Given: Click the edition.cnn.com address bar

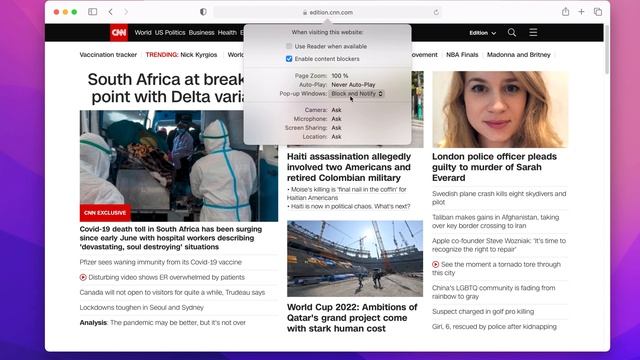Looking at the screenshot, I should pyautogui.click(x=327, y=12).
